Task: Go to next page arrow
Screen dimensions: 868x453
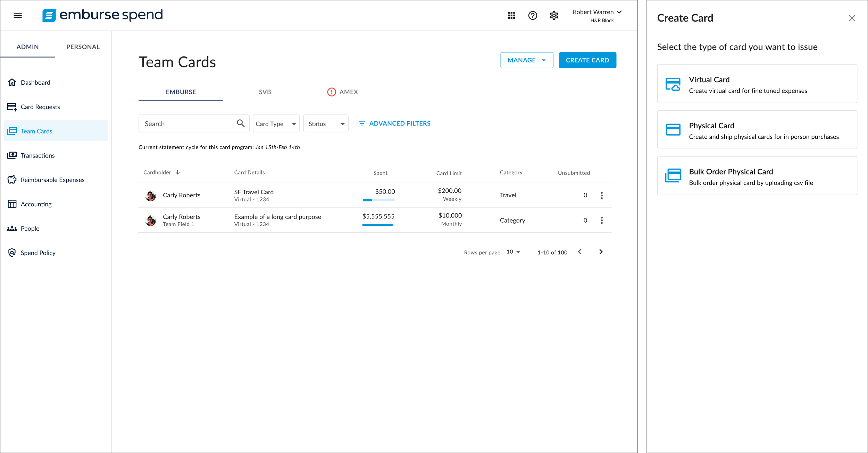Action: coord(601,252)
